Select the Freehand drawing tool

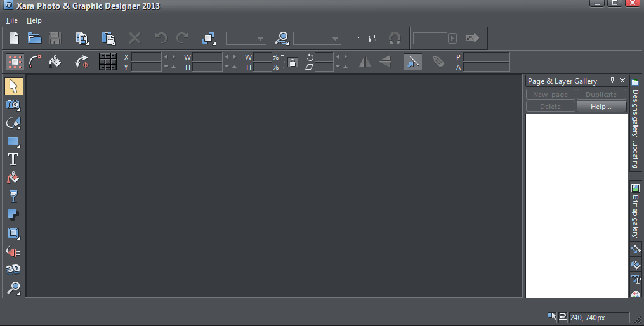(x=13, y=123)
